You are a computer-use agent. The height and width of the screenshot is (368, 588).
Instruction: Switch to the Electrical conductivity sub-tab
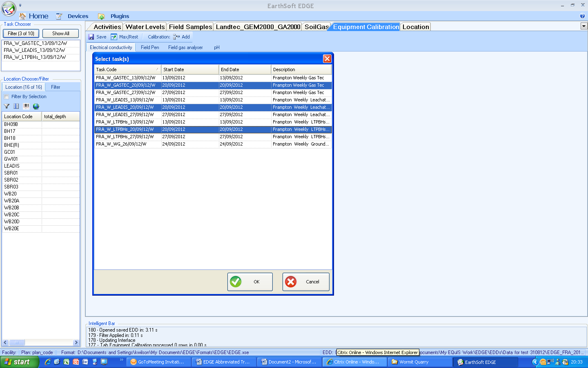pyautogui.click(x=111, y=47)
